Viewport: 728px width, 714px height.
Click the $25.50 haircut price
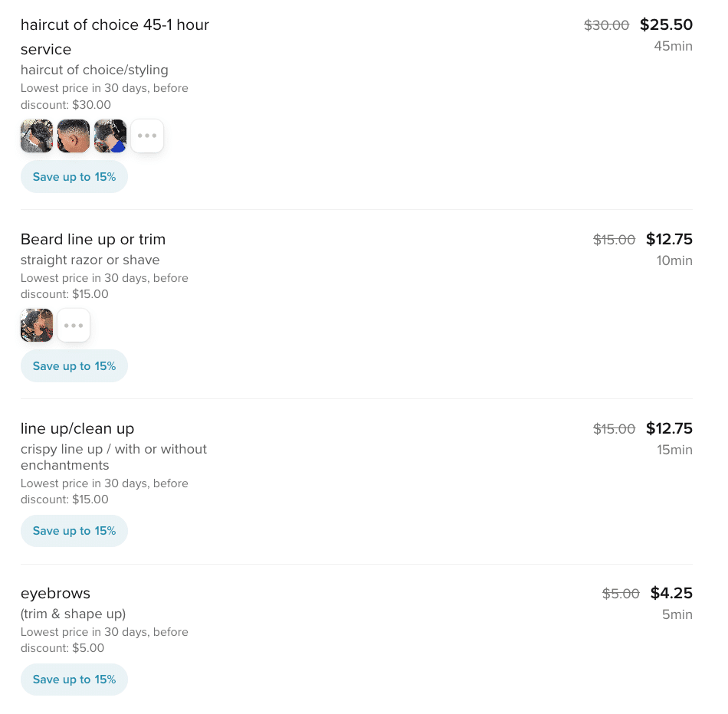pos(666,25)
